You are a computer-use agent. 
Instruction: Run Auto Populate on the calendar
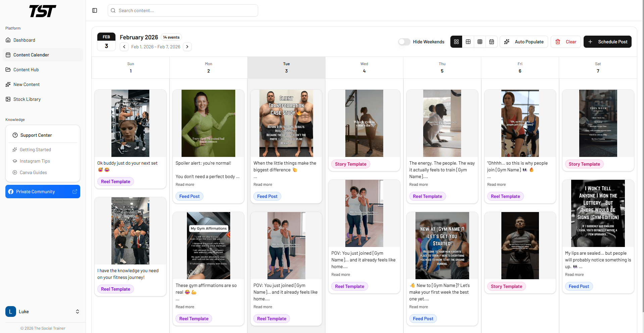point(524,42)
